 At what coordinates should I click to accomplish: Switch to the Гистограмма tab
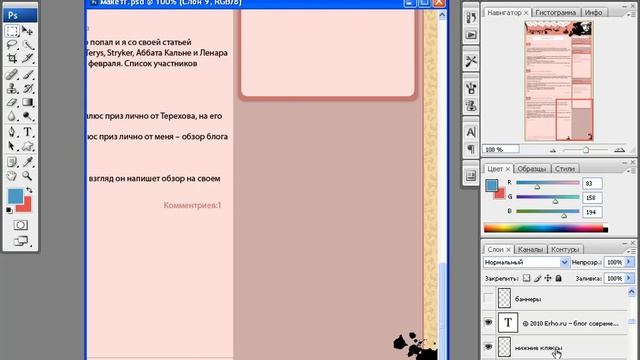556,13
